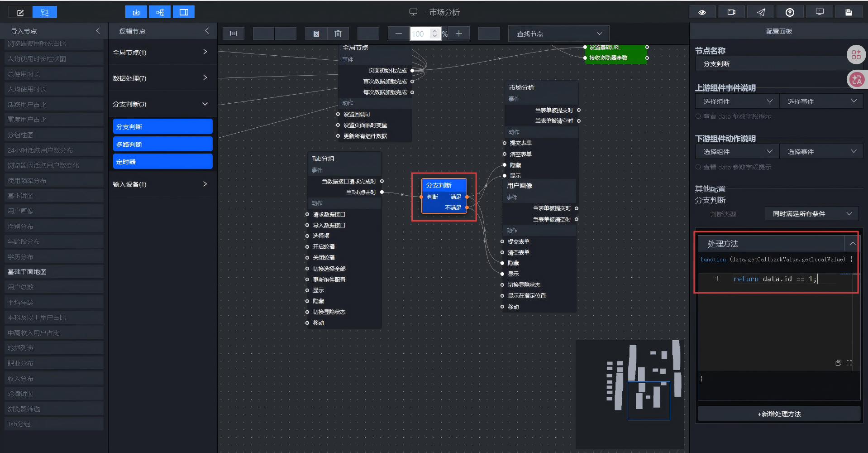The height and width of the screenshot is (453, 868).
Task: Collapse the 导入节点 panel
Action: click(x=98, y=31)
